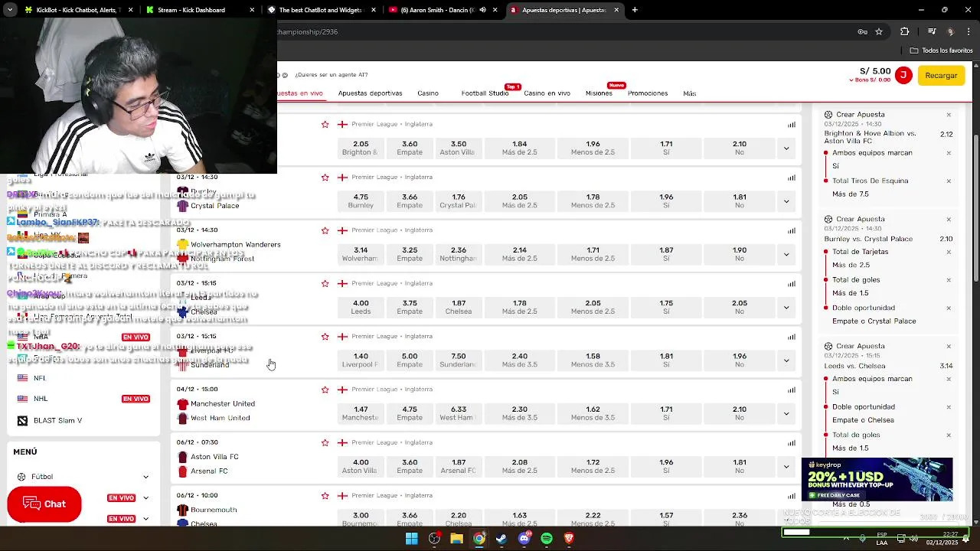The width and height of the screenshot is (980, 551).
Task: Select 'Más de 2.5' at 2.14 Wolverhampton row
Action: coord(520,254)
